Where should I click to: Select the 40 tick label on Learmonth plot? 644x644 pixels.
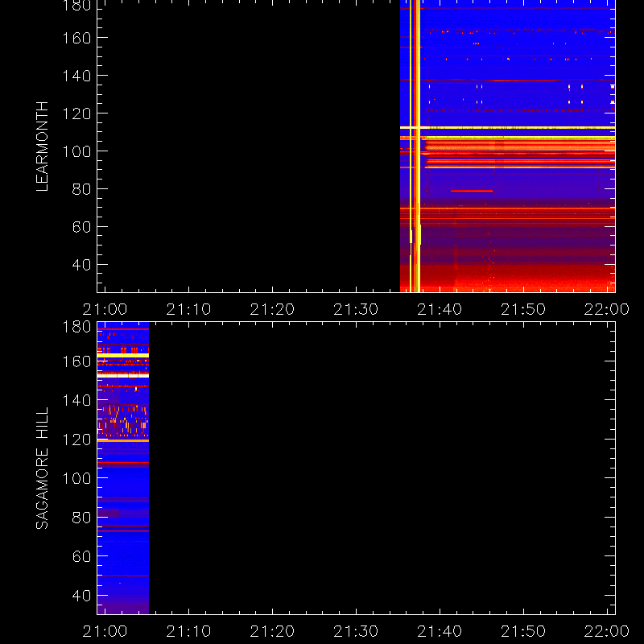point(81,265)
